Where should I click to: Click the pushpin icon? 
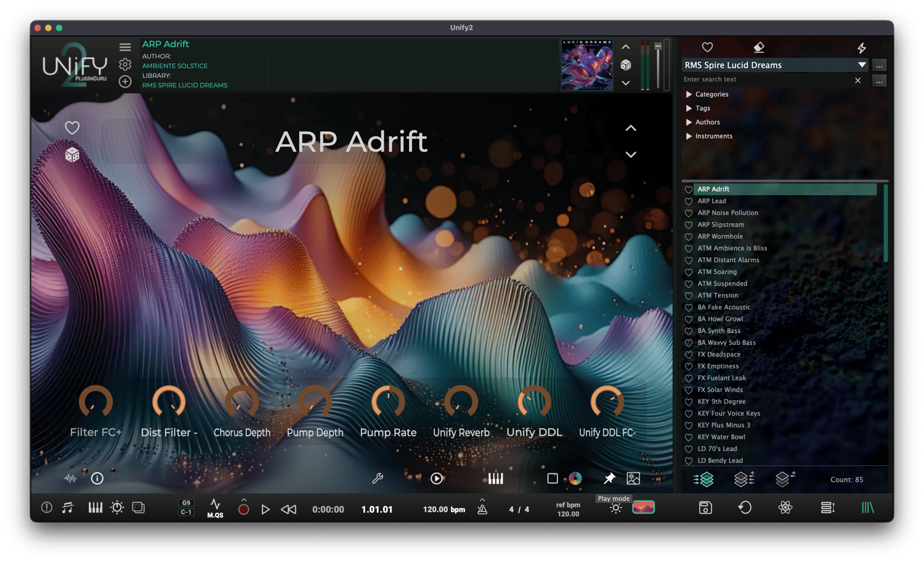(609, 478)
